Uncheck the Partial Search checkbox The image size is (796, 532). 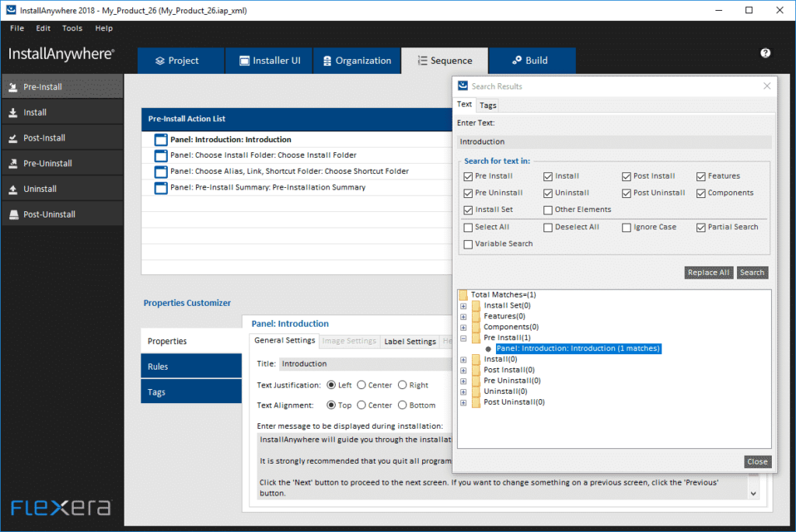coord(701,228)
